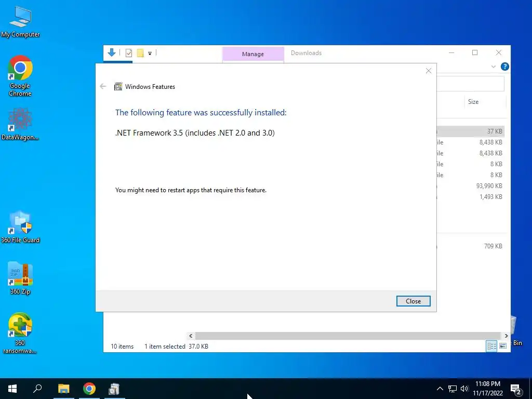Select Windows Features app on the taskbar

(x=114, y=389)
